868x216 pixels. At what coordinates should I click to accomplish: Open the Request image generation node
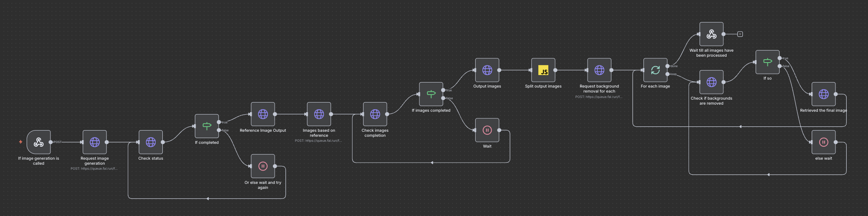point(95,142)
